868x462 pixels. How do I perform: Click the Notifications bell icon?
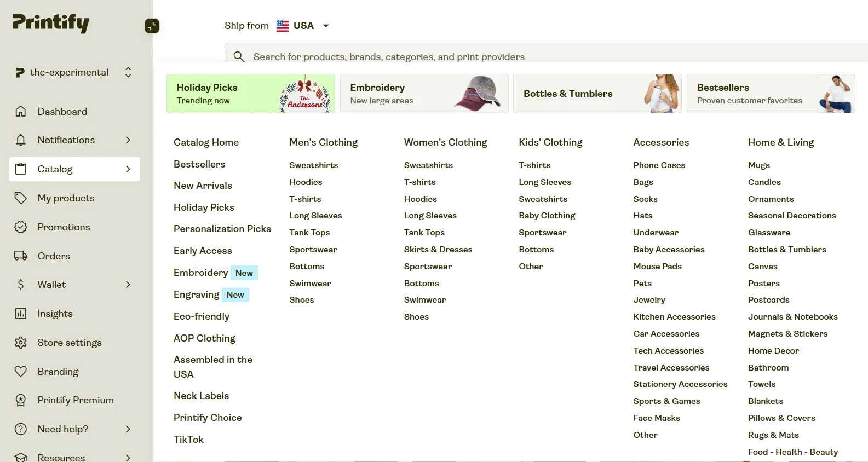(20, 140)
